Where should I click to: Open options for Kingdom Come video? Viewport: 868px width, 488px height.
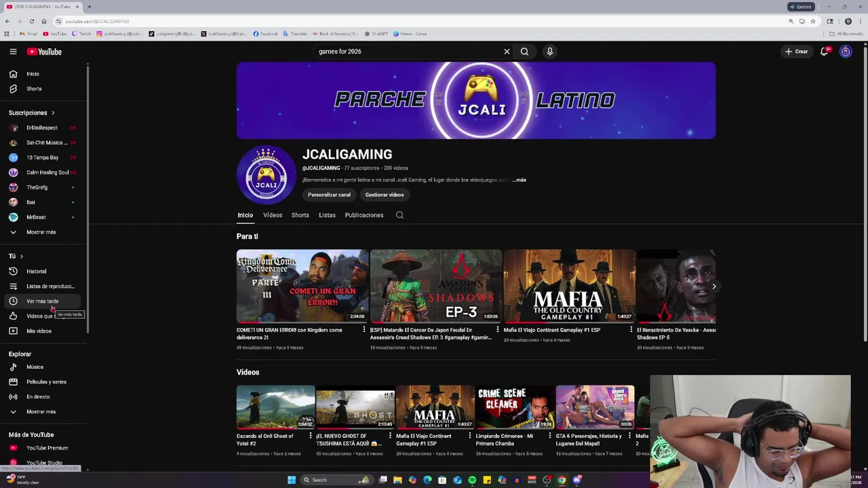click(363, 330)
